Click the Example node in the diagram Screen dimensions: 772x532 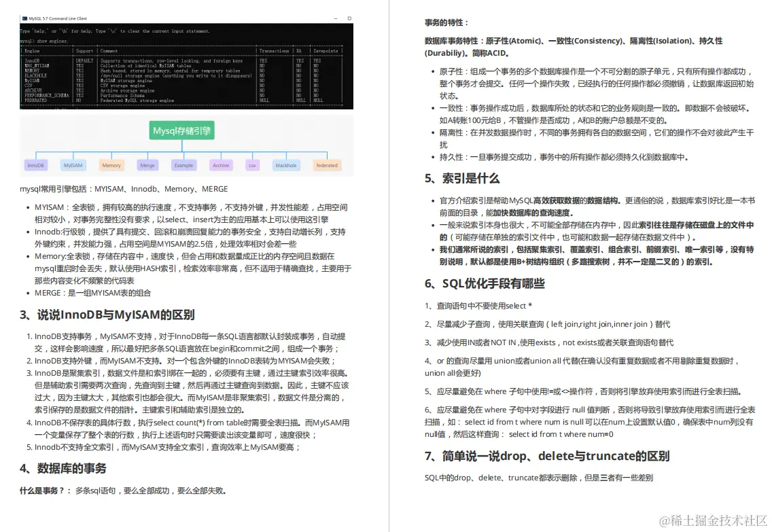[x=183, y=164]
